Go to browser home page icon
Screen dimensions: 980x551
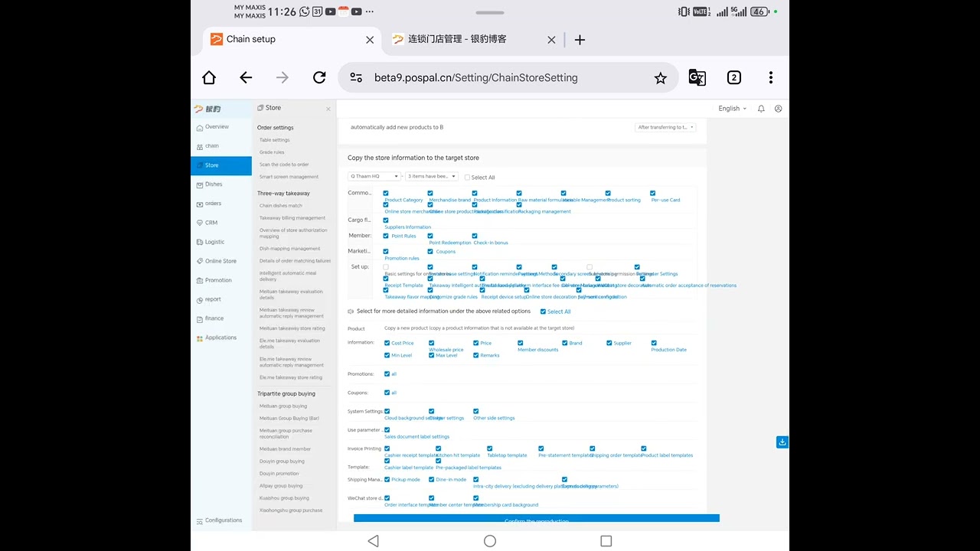coord(209,77)
